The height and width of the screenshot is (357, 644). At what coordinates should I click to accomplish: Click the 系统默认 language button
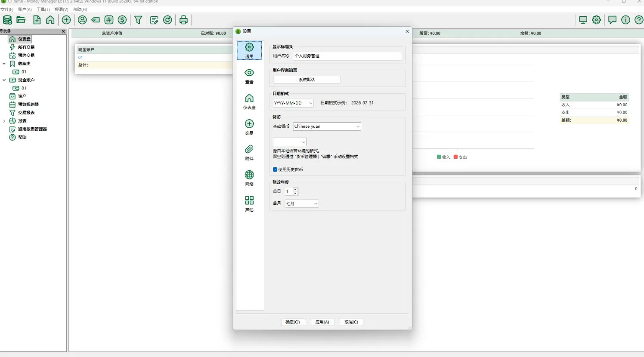click(307, 80)
